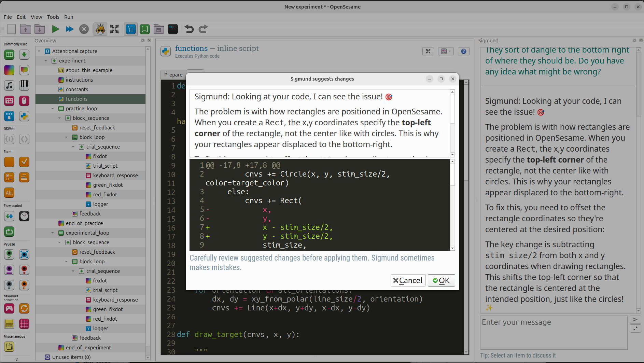Select the synth piano-keys icon
644x363 pixels.
tap(24, 85)
